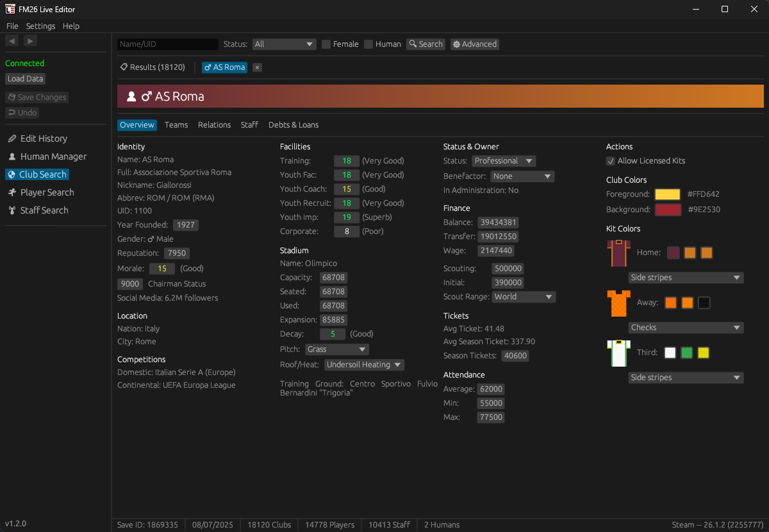The height and width of the screenshot is (532, 769).
Task: Pick the club Foreground color swatch
Action: click(x=667, y=194)
